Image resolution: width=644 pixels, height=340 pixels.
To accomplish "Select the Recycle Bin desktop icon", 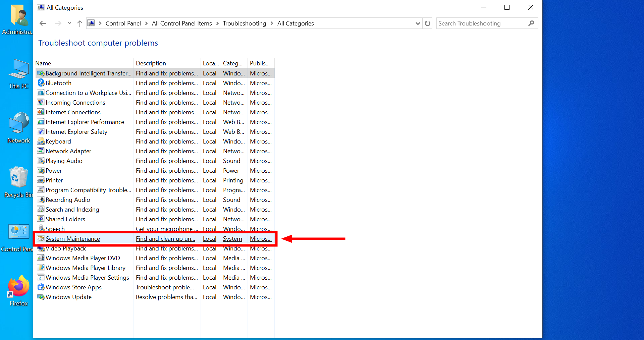I will pos(18,182).
